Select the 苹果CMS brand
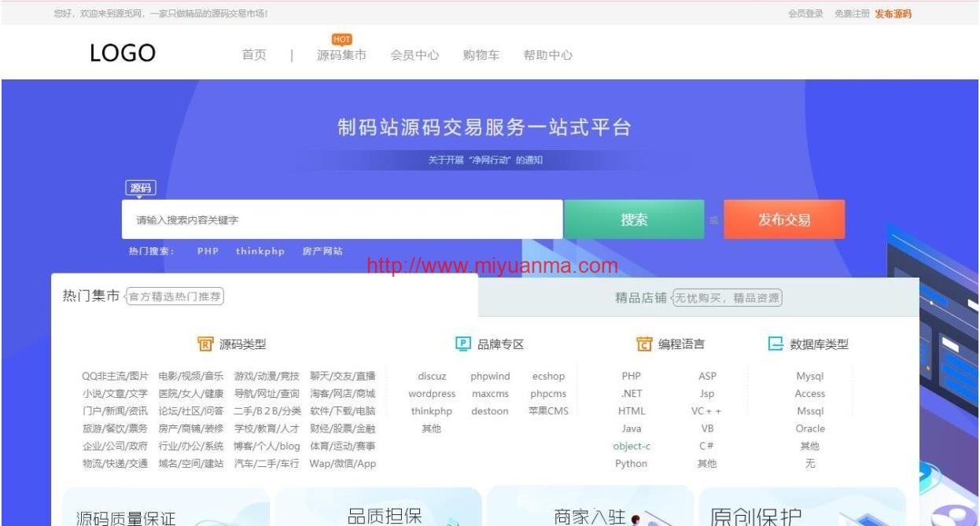Screen dimensions: 980x526 click(x=548, y=411)
